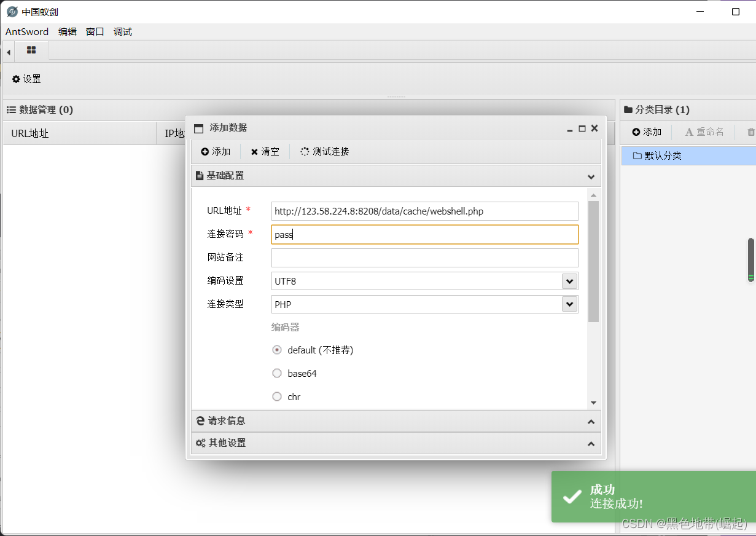Open the 窗口 menu
The width and height of the screenshot is (756, 536).
(x=95, y=32)
